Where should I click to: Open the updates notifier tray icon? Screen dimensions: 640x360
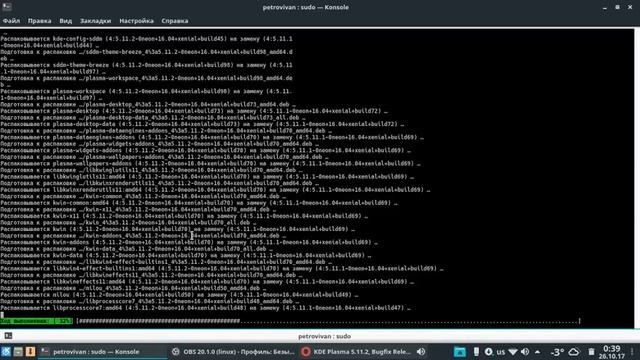click(488, 352)
